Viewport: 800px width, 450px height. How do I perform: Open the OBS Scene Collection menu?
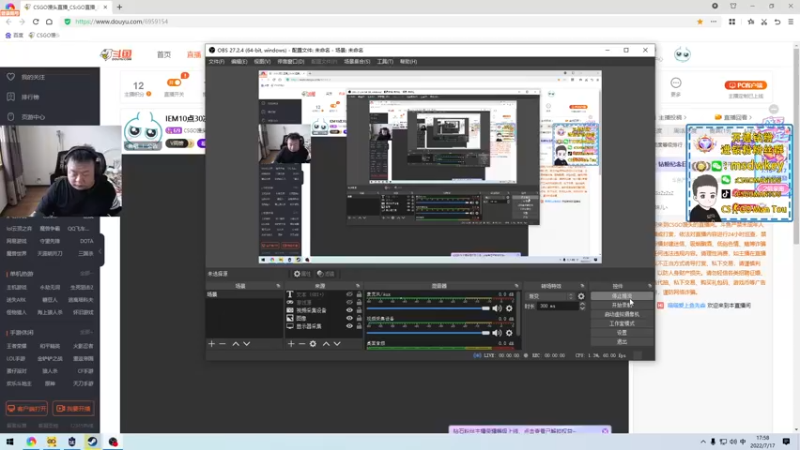pos(357,61)
